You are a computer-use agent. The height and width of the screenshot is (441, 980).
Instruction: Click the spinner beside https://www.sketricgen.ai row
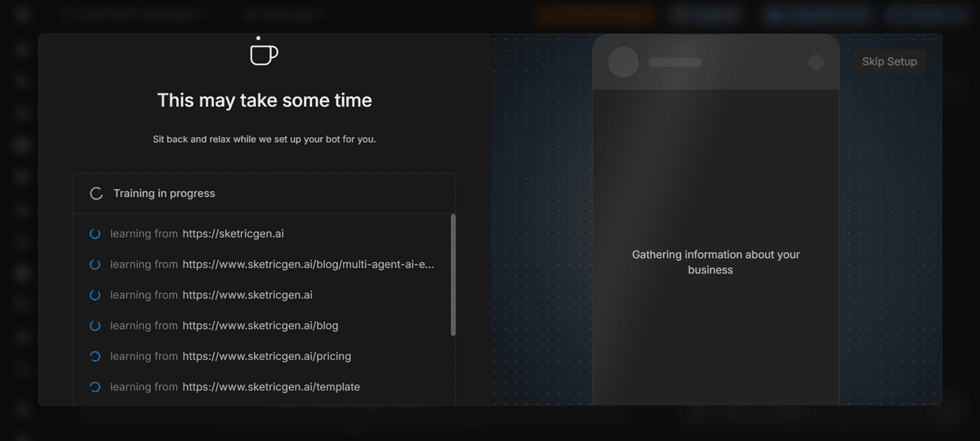click(95, 295)
